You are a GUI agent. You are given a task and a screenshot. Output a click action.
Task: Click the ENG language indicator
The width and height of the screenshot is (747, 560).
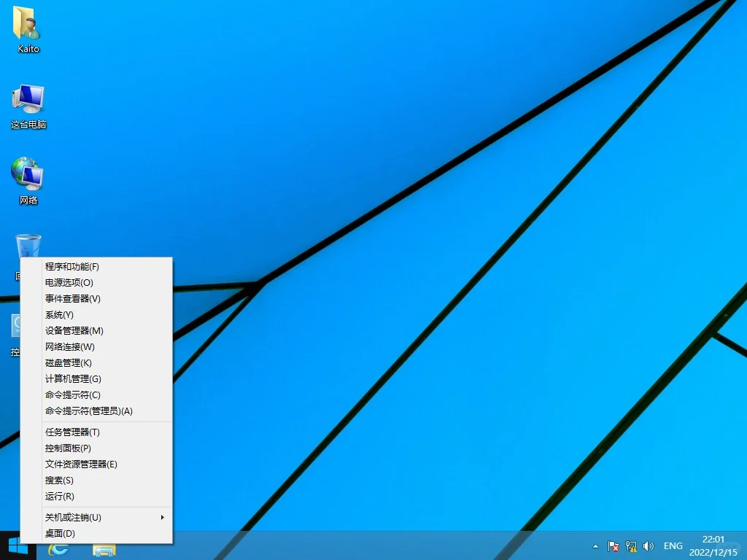point(673,545)
